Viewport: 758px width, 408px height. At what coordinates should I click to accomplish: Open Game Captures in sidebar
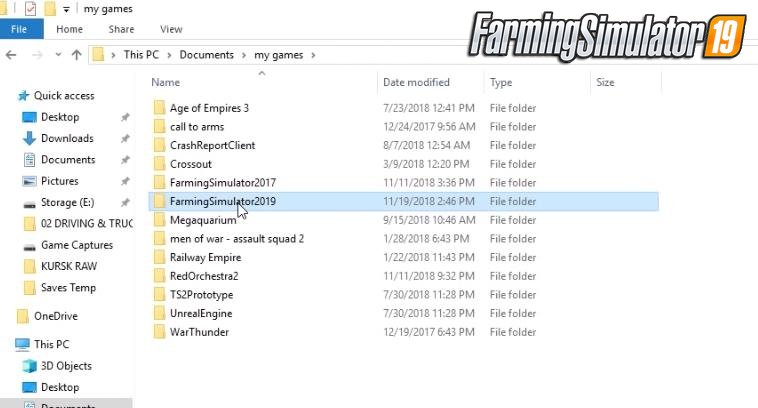[x=77, y=245]
